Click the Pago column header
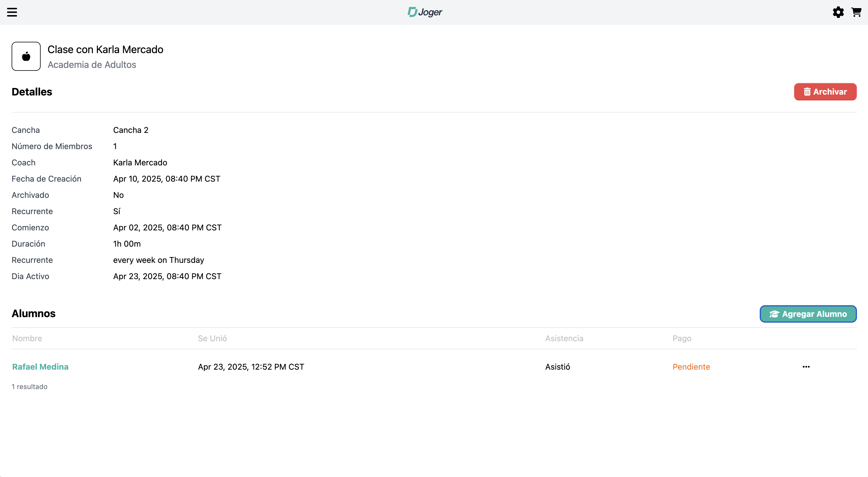Image resolution: width=868 pixels, height=477 pixels. (682, 338)
